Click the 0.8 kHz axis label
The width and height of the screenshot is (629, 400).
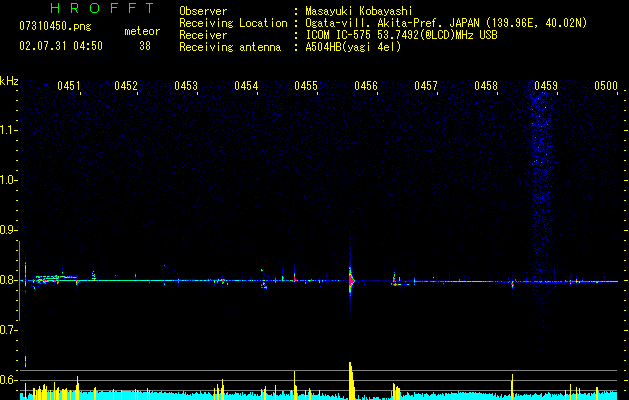point(8,280)
